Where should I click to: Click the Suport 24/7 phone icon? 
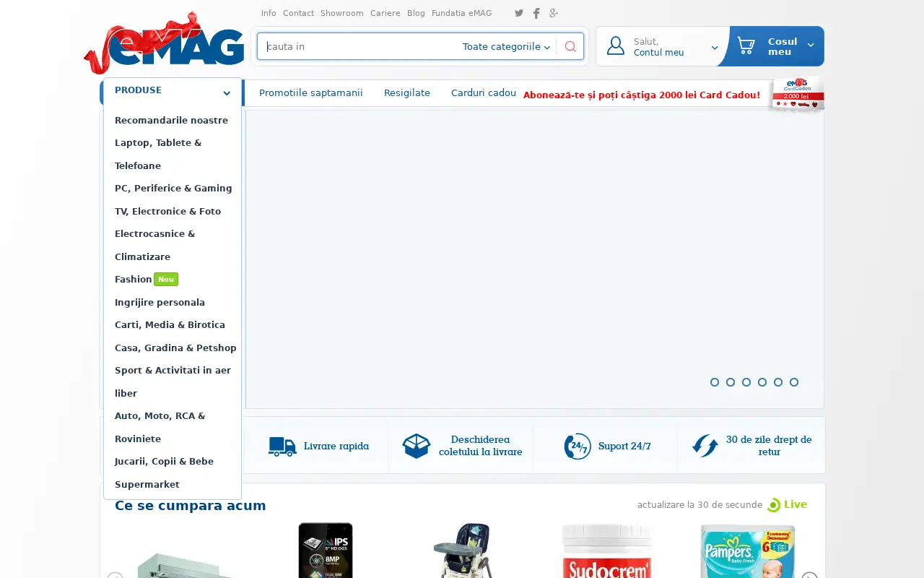(x=577, y=447)
